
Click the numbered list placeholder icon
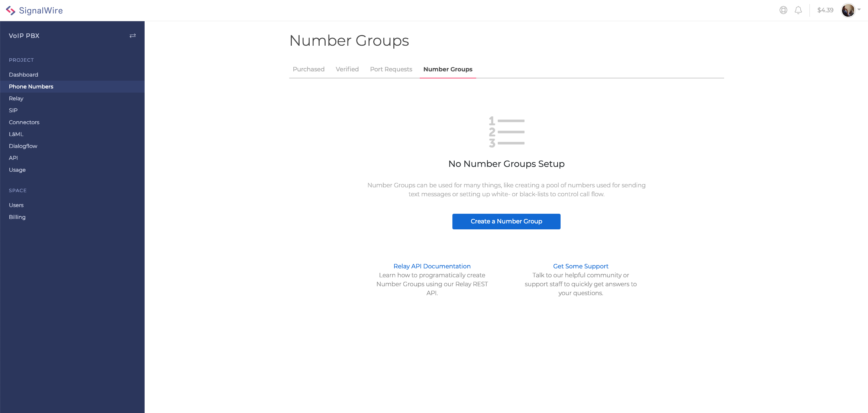click(506, 132)
